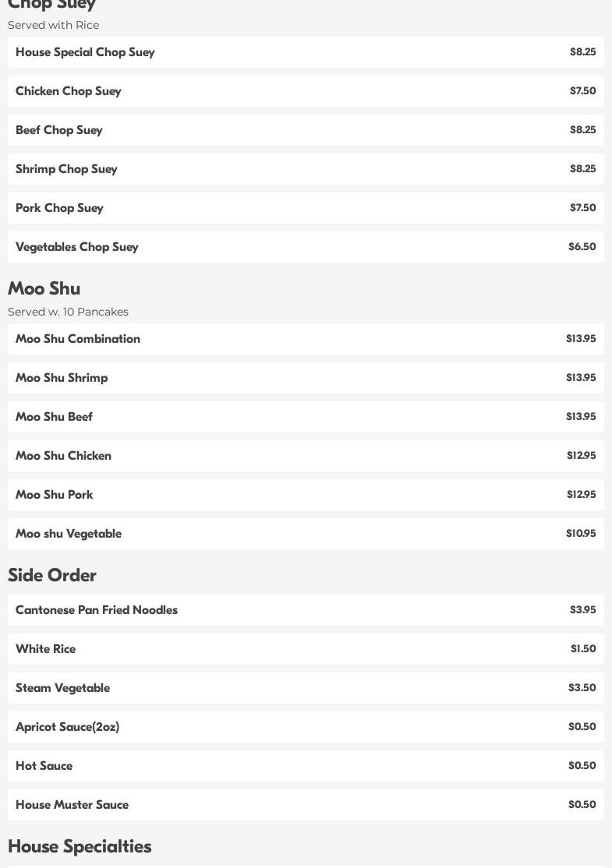Click the $6.50 price label
The height and width of the screenshot is (868, 612).
tap(582, 247)
